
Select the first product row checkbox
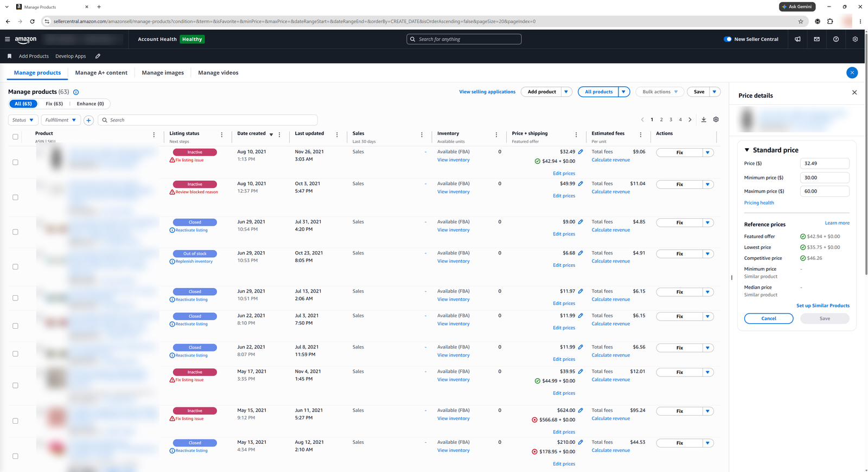point(15,162)
